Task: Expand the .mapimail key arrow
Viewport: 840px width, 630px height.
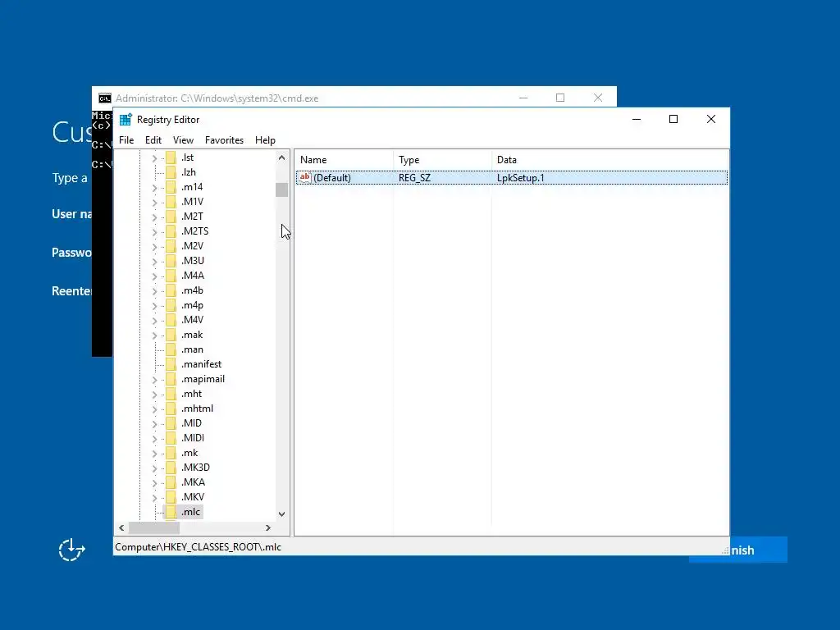Action: (x=154, y=379)
